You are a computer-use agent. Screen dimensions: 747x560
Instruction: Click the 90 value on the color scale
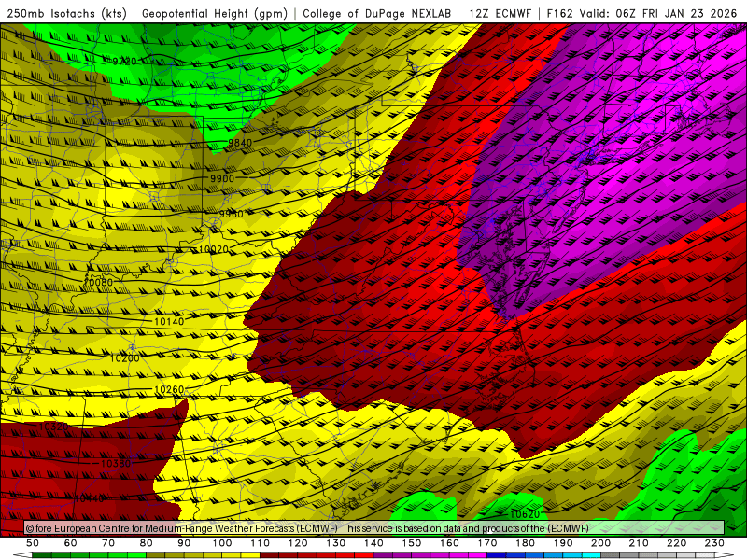click(184, 543)
